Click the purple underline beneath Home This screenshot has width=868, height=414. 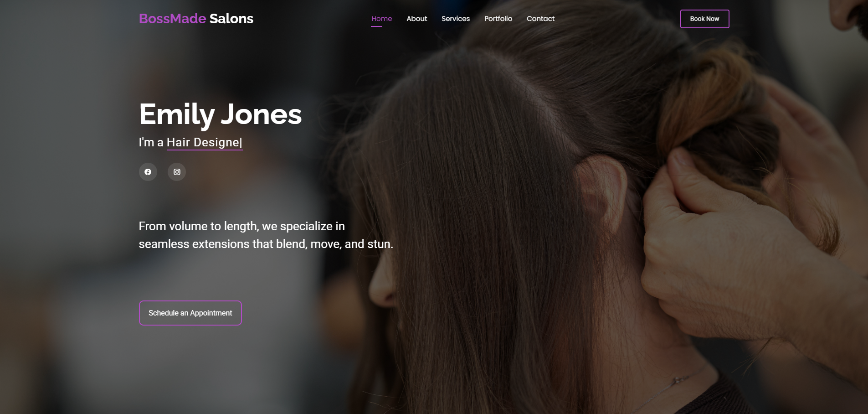[x=376, y=26]
